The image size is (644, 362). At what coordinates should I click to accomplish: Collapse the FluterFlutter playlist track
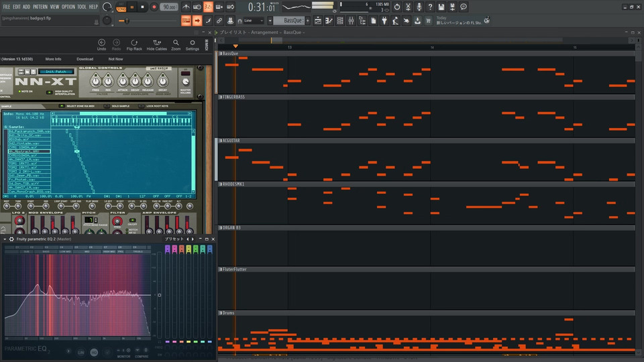221,269
